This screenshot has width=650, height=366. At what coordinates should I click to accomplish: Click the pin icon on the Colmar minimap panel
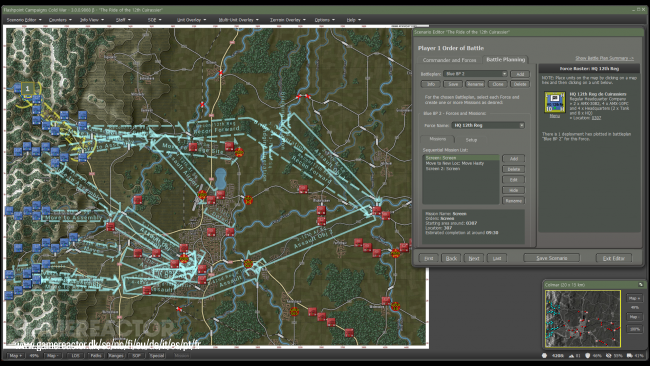coord(640,284)
